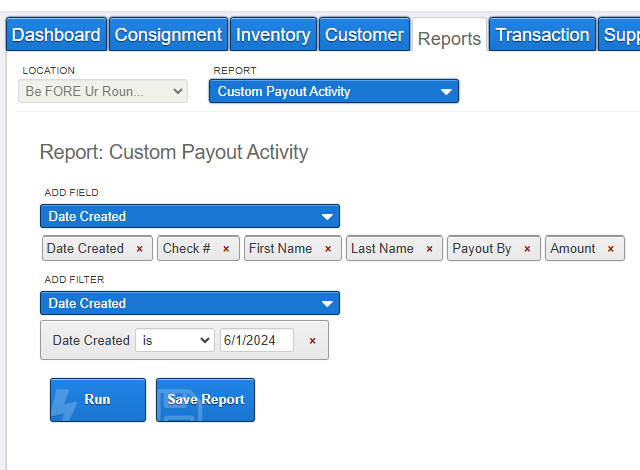This screenshot has width=640, height=470.
Task: Delete the Date Created filter row
Action: pyautogui.click(x=313, y=341)
